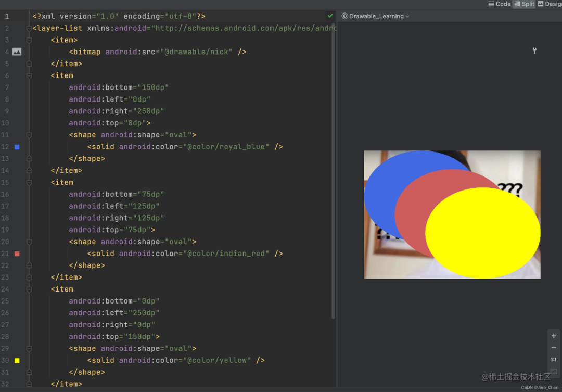The height and width of the screenshot is (392, 562).
Task: Collapse the layer-list element fold arrow
Action: point(29,28)
